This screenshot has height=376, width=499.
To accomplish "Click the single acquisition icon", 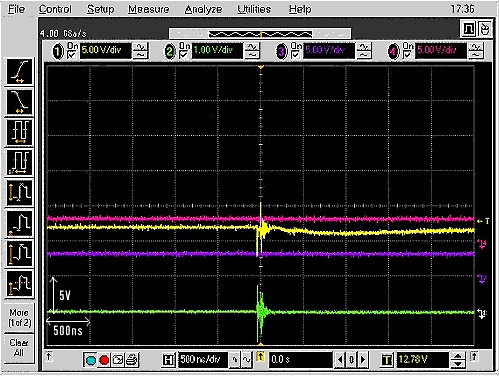I will 118,360.
